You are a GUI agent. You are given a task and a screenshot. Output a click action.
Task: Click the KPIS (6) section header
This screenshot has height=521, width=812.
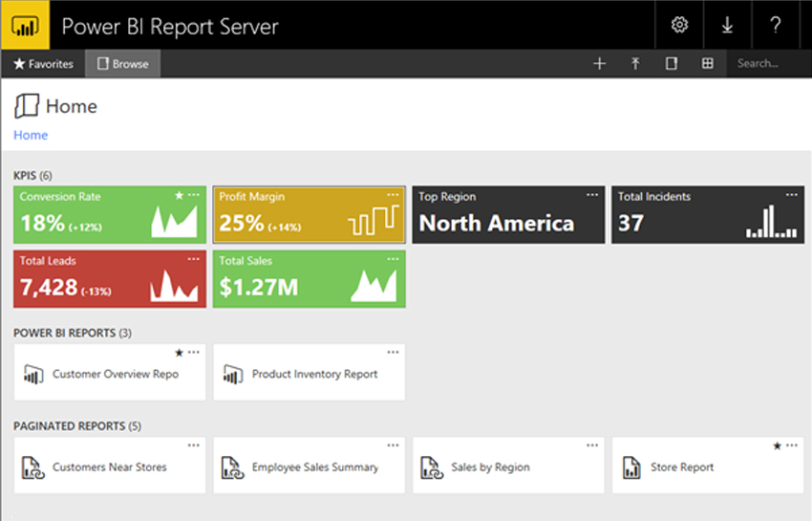tap(33, 175)
